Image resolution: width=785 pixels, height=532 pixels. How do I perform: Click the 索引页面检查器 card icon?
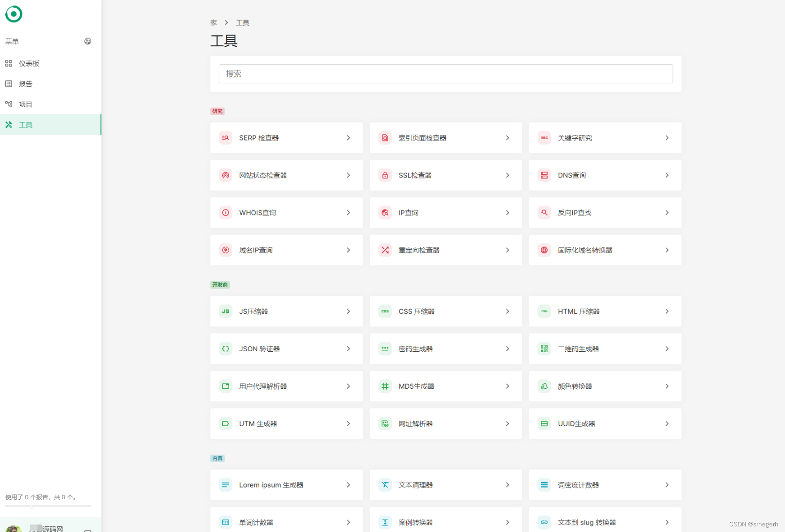coord(385,138)
